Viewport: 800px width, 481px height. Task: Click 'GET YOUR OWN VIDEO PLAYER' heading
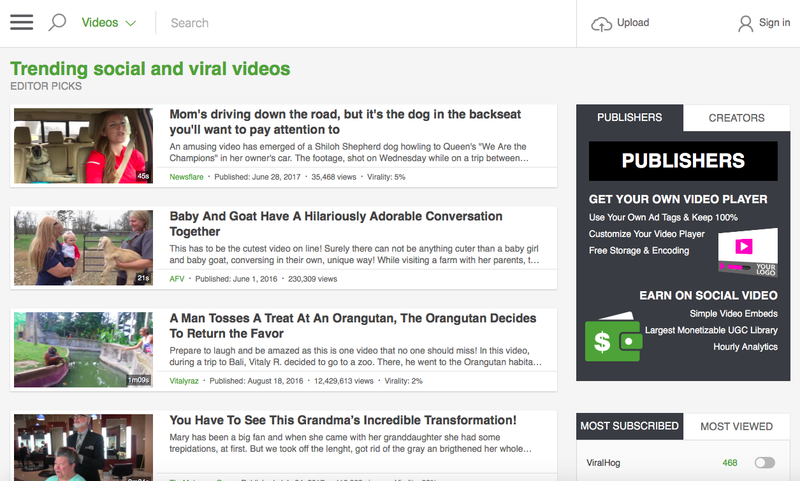tap(678, 199)
